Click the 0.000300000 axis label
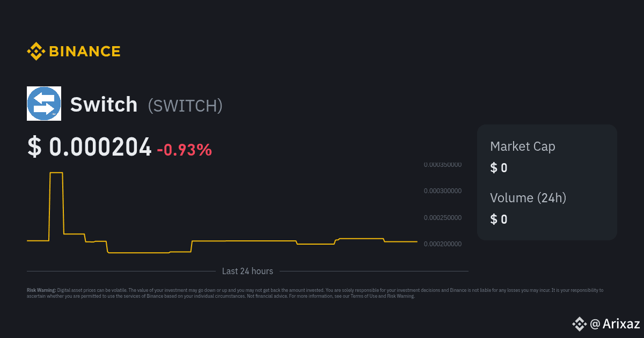Image resolution: width=644 pixels, height=338 pixels. point(442,191)
